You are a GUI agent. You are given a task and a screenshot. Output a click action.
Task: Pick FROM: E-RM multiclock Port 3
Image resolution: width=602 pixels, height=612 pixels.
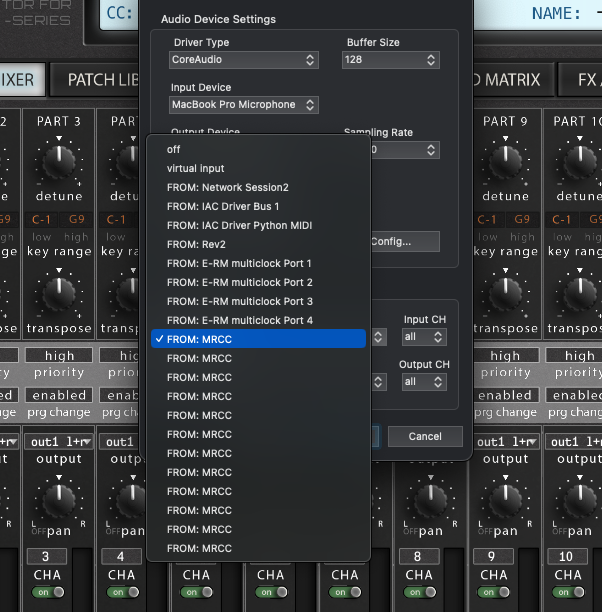tap(240, 301)
